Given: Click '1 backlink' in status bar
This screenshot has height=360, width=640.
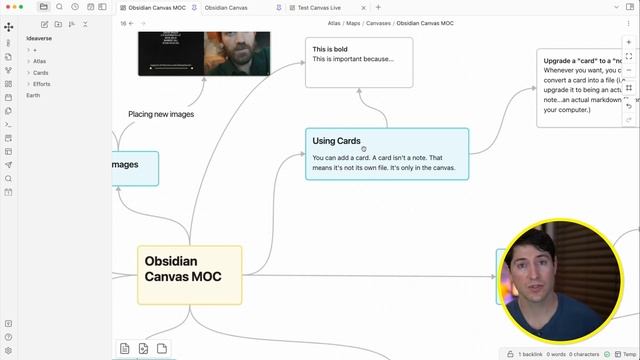Looking at the screenshot, I should pyautogui.click(x=530, y=354).
